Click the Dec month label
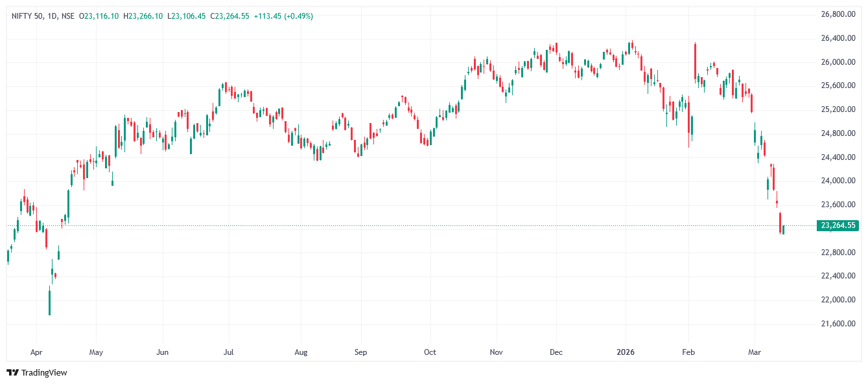This screenshot has width=868, height=384. (x=556, y=352)
